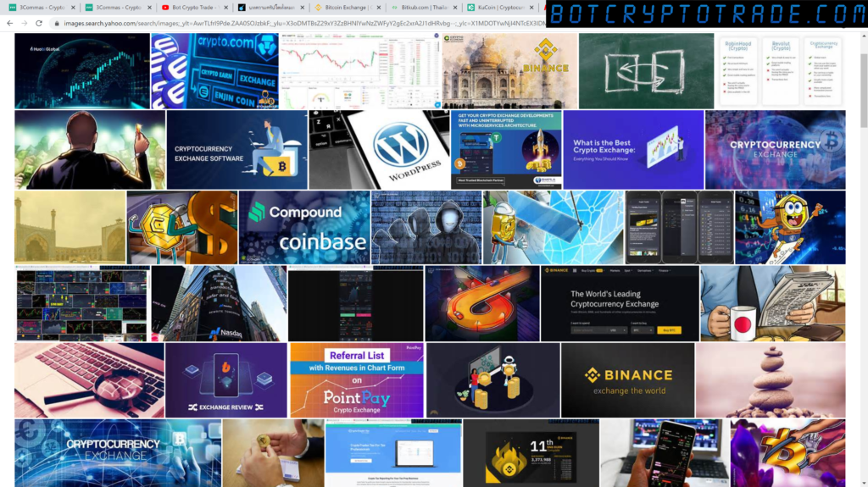The height and width of the screenshot is (487, 868).
Task: Close the Bitkub.com tab
Action: [455, 8]
